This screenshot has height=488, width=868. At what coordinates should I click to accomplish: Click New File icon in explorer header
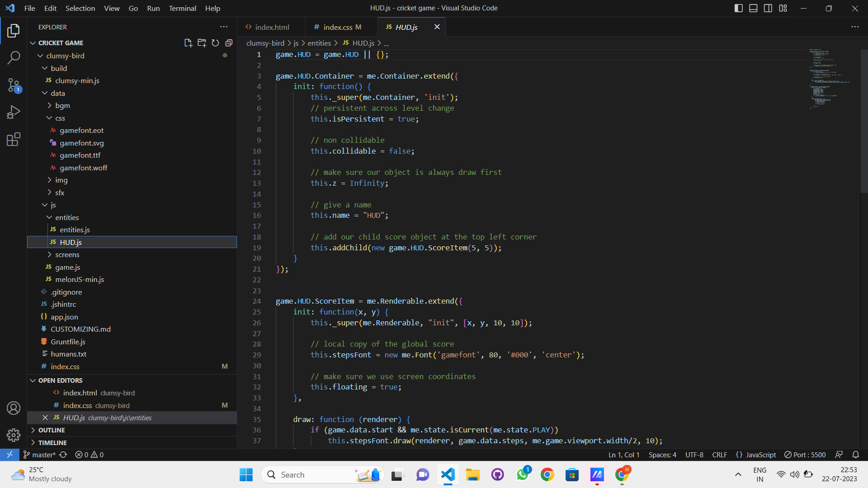188,43
